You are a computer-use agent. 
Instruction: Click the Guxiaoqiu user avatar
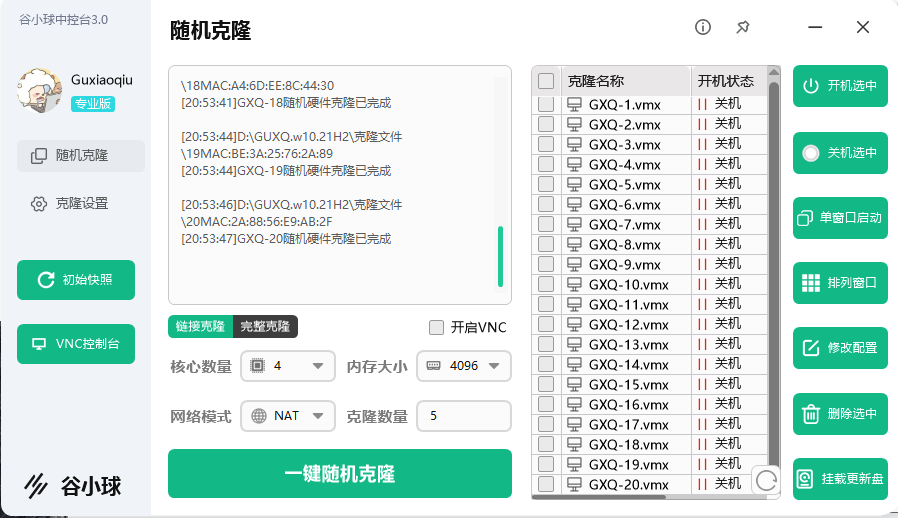pyautogui.click(x=39, y=90)
